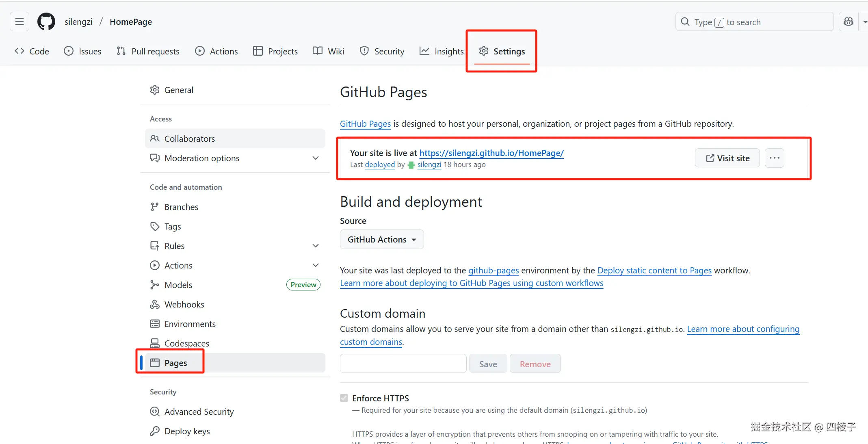The width and height of the screenshot is (868, 444).
Task: Click the GitHub octocat logo
Action: (46, 22)
